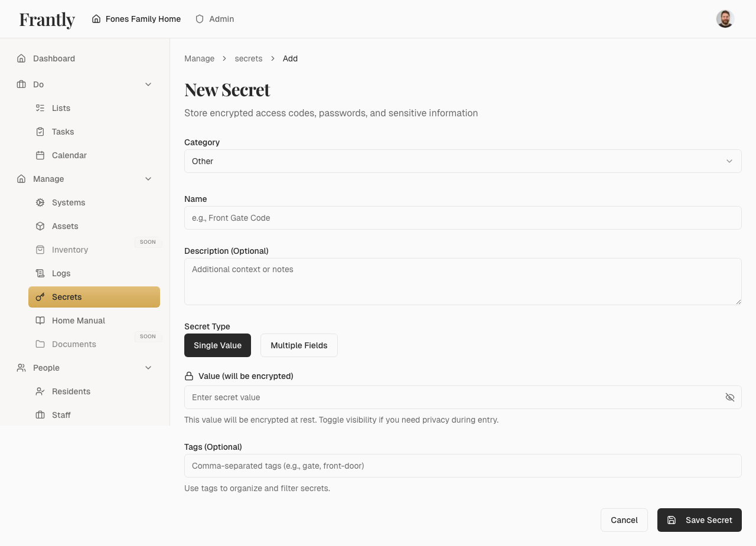Screen dimensions: 756x546
Task: Open the Category dropdown showing Other
Action: coord(462,161)
